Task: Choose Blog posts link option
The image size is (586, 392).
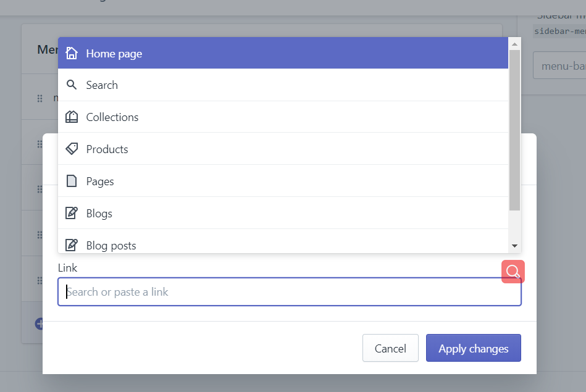Action: pyautogui.click(x=283, y=241)
